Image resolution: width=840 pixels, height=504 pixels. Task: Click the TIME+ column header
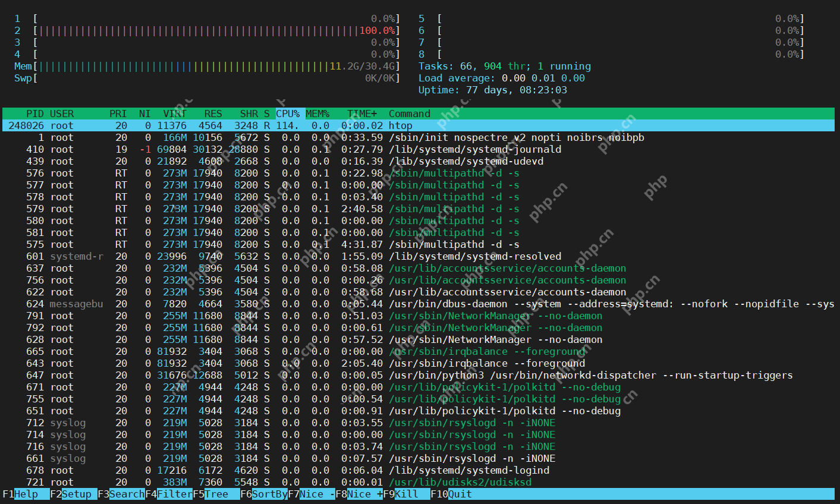(362, 114)
